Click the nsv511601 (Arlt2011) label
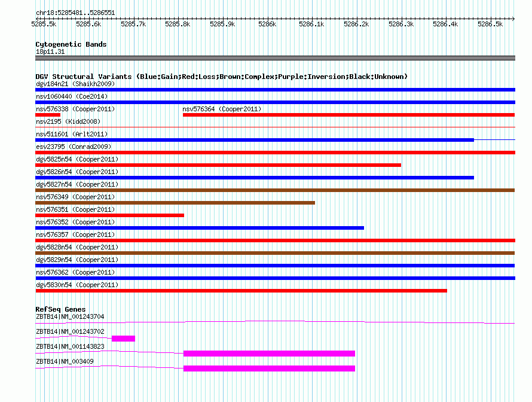 coord(72,134)
